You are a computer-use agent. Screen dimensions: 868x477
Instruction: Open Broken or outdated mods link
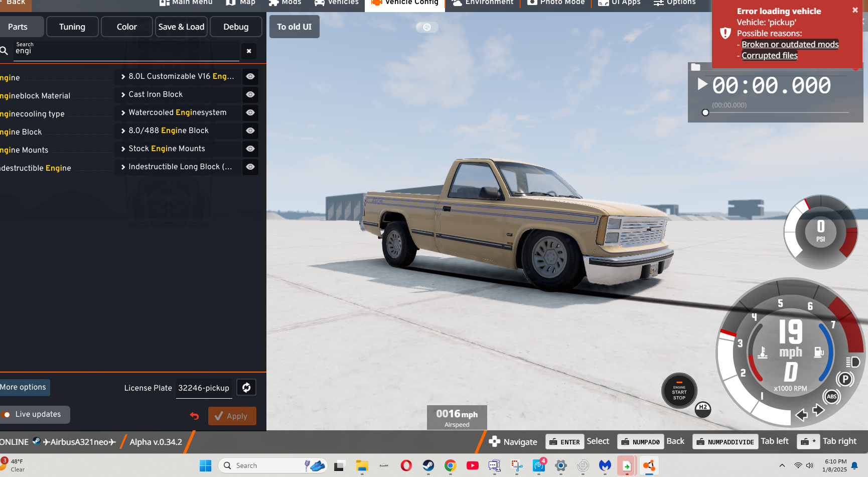coord(790,44)
